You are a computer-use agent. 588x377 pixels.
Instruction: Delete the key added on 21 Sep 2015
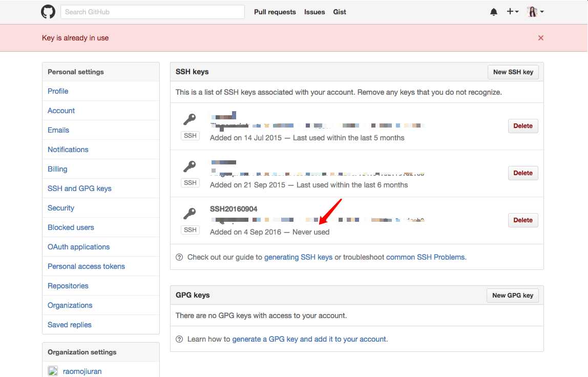click(x=523, y=173)
